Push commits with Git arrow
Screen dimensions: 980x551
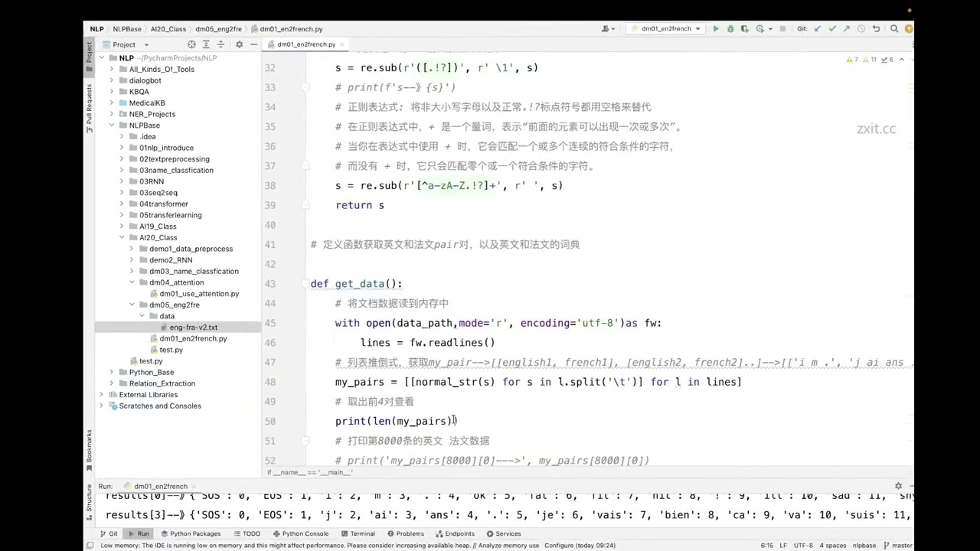pos(847,29)
